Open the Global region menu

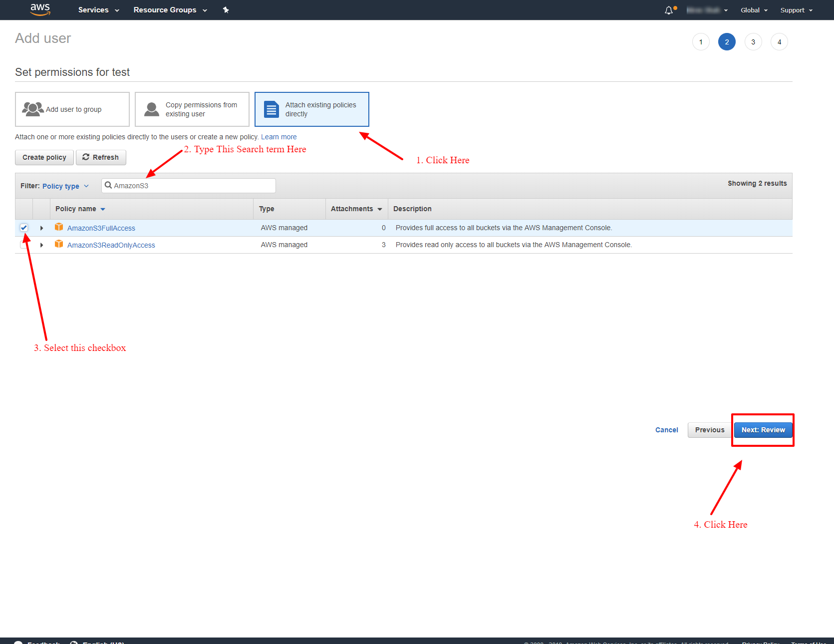click(x=754, y=10)
